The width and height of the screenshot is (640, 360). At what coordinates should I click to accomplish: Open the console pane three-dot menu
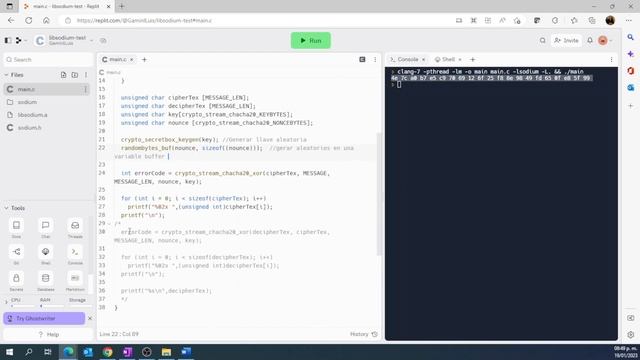[x=611, y=60]
